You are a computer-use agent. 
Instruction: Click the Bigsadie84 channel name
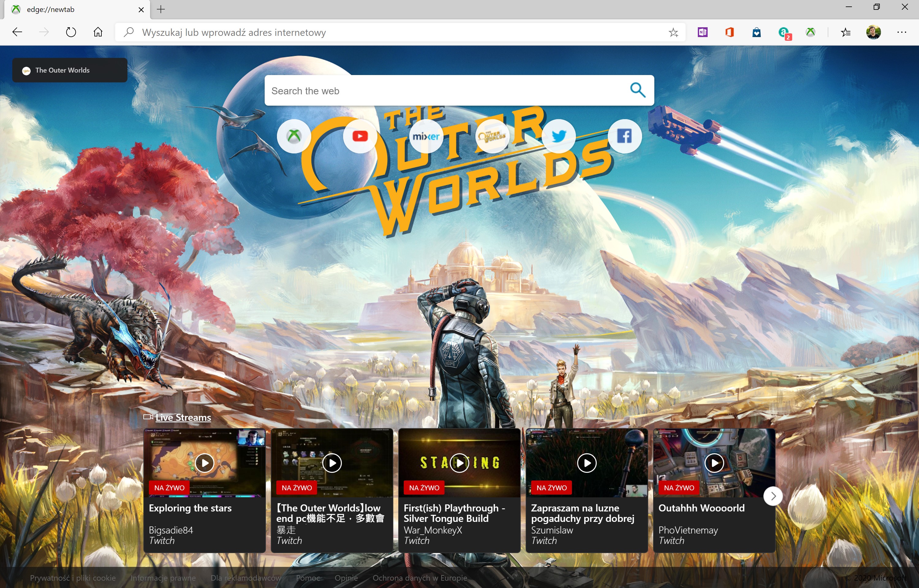click(x=171, y=530)
